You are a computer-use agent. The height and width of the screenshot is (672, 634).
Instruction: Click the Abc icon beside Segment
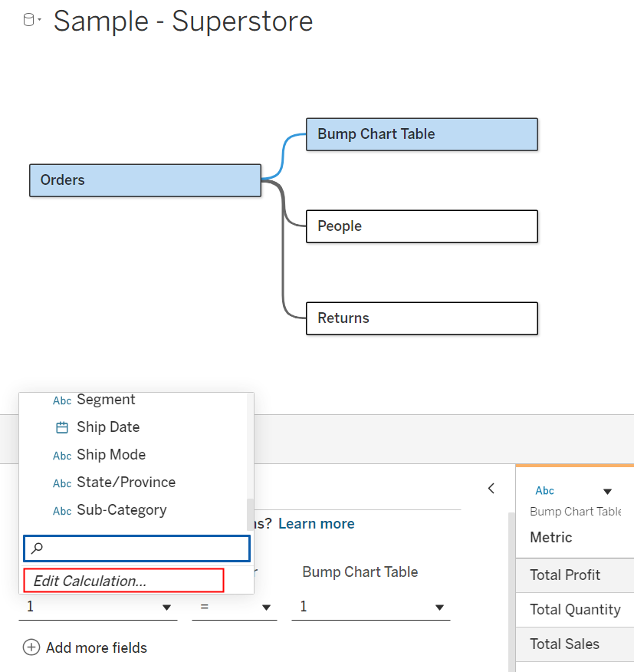pos(62,400)
